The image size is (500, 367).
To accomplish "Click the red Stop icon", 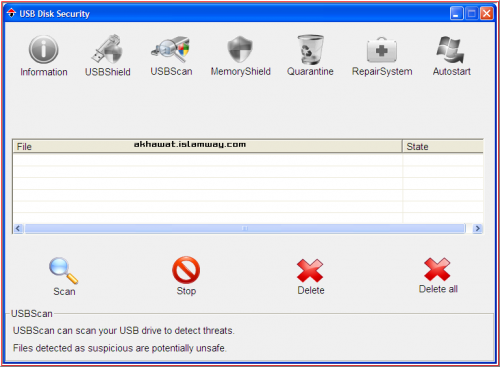I will click(x=186, y=270).
